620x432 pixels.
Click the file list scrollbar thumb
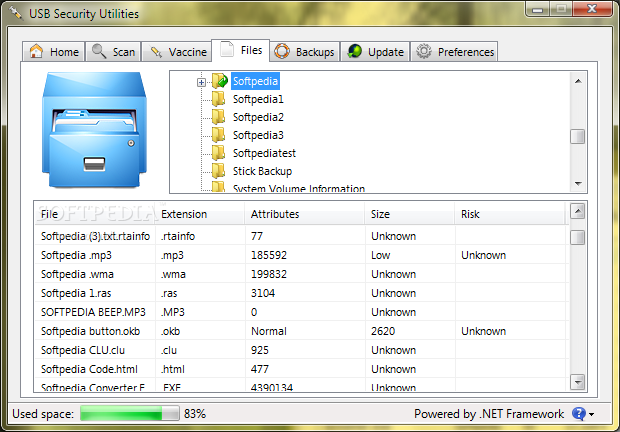click(578, 237)
